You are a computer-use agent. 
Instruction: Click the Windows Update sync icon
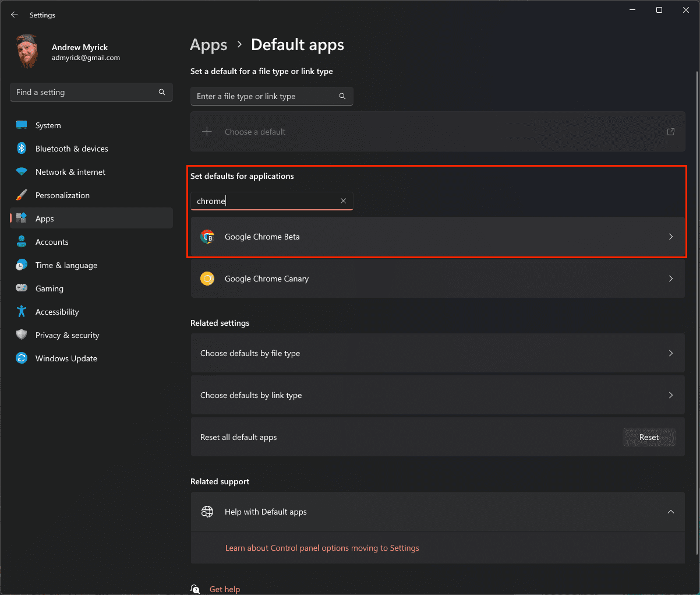pos(22,358)
